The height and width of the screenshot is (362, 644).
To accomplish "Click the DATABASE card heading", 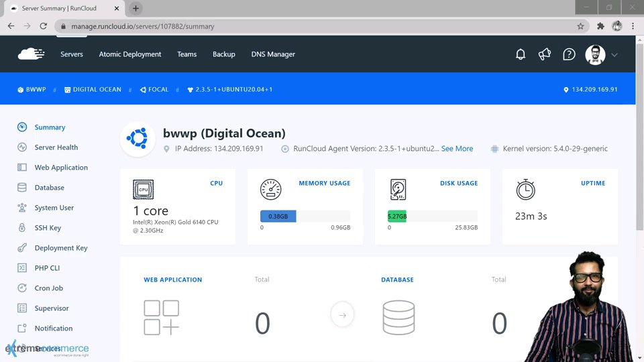I will [x=397, y=280].
